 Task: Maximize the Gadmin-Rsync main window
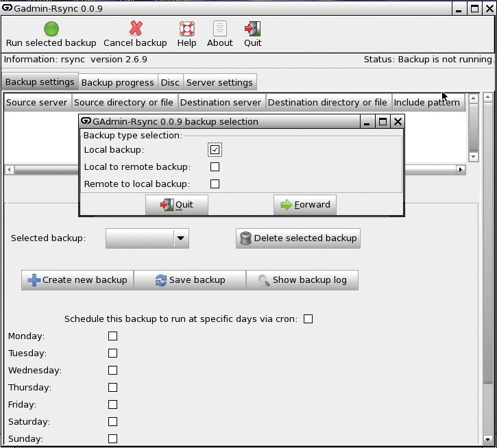click(x=474, y=8)
